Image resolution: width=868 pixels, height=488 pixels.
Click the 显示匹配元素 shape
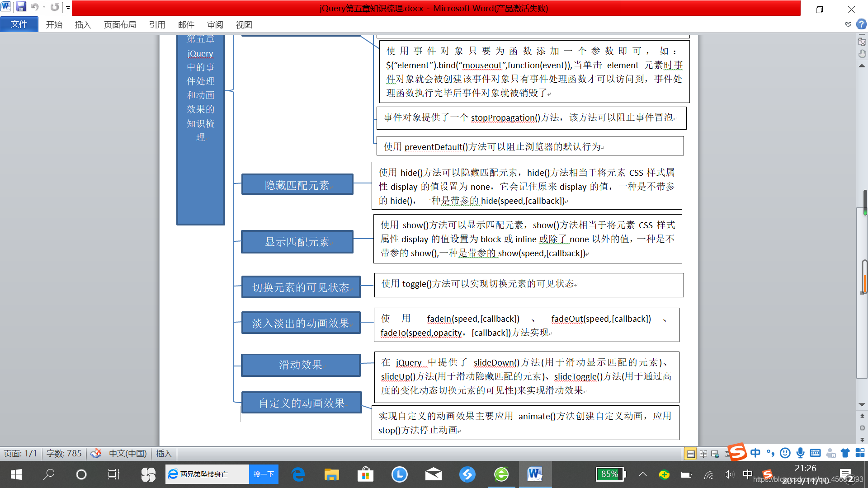(x=297, y=242)
